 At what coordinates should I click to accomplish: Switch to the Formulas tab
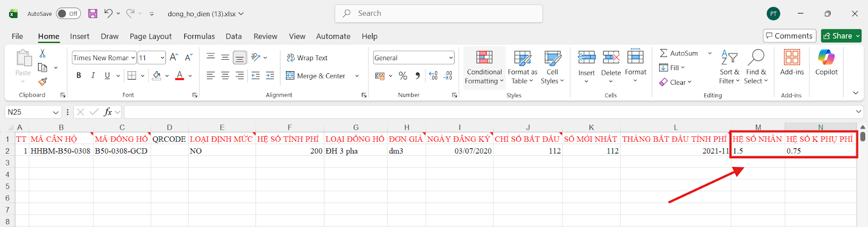pyautogui.click(x=199, y=36)
